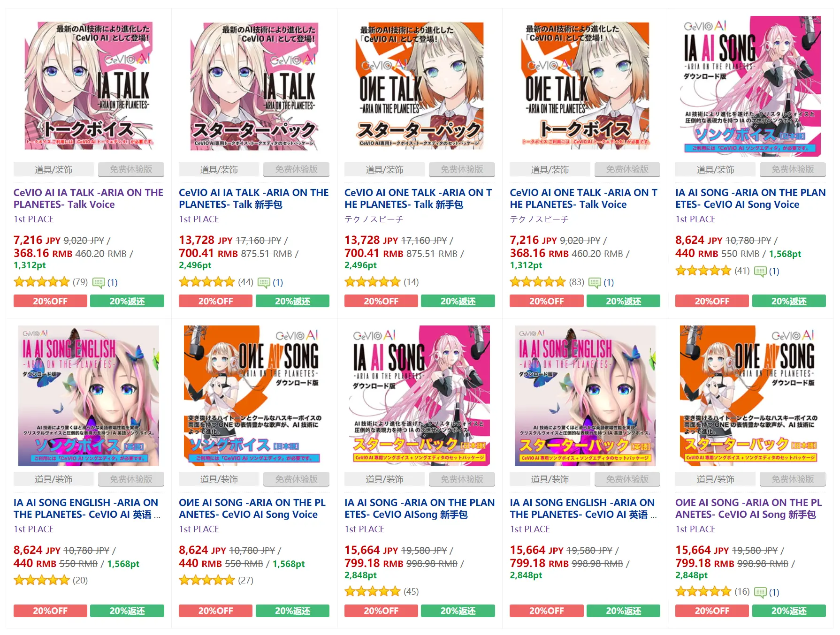Click 20%返还 badge on second IA AI SONG ENGLISH
Image resolution: width=840 pixels, height=635 pixels.
click(x=623, y=611)
